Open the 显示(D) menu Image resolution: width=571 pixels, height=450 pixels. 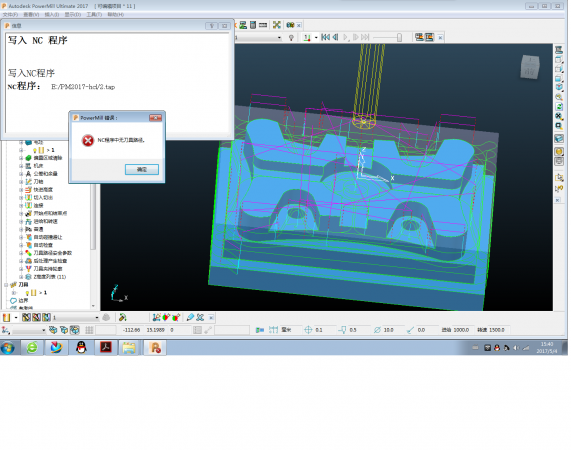pyautogui.click(x=72, y=15)
